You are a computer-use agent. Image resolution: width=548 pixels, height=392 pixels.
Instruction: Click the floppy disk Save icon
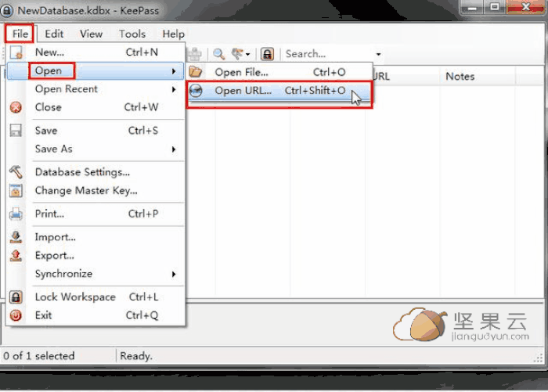coord(16,131)
